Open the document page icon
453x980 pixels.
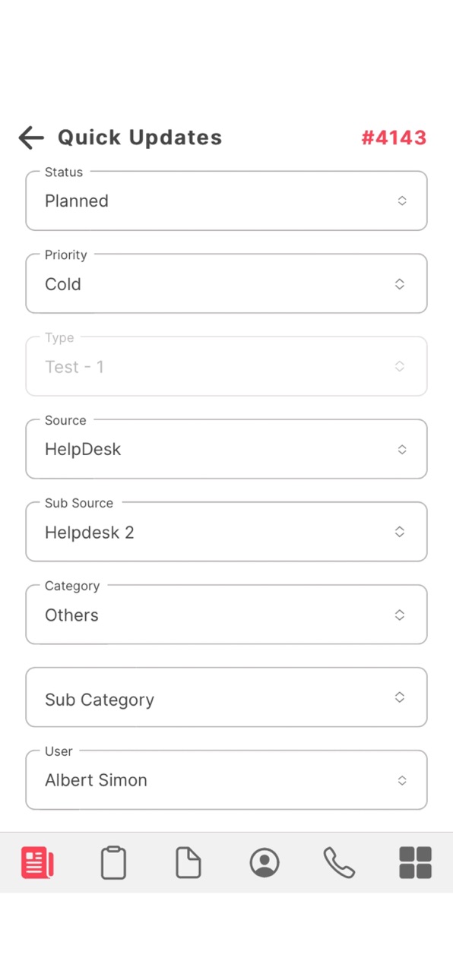tap(188, 863)
